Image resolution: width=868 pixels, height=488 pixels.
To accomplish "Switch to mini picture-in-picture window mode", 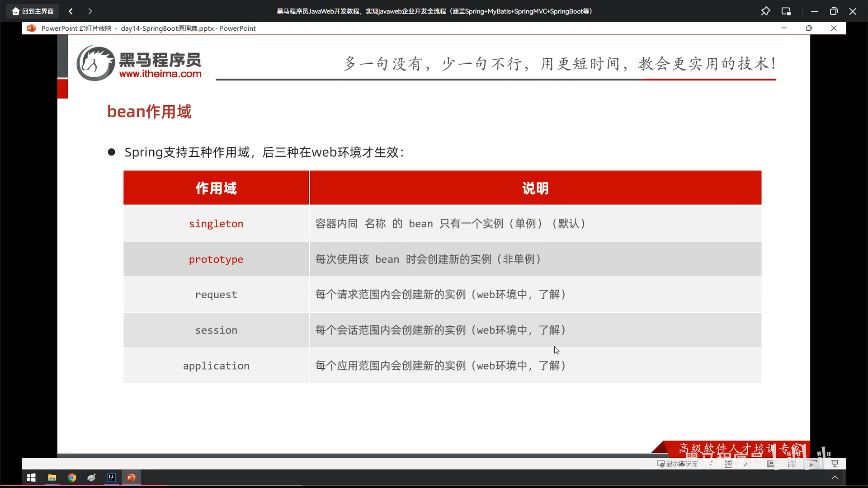I will click(x=786, y=11).
